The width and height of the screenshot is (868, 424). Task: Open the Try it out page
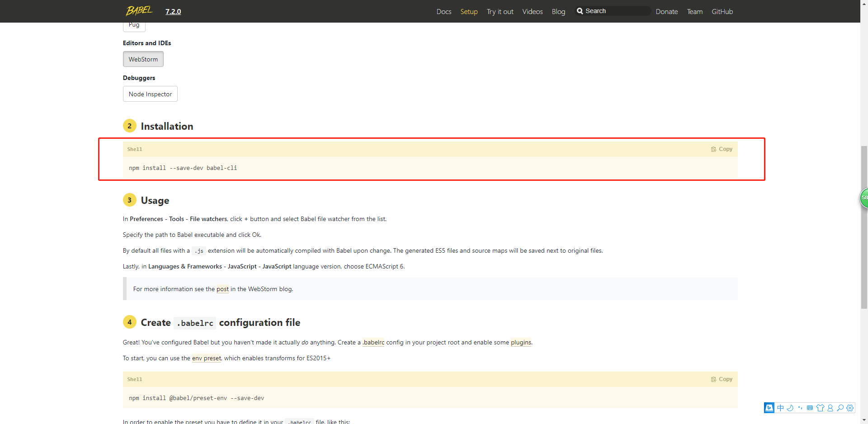coord(500,12)
